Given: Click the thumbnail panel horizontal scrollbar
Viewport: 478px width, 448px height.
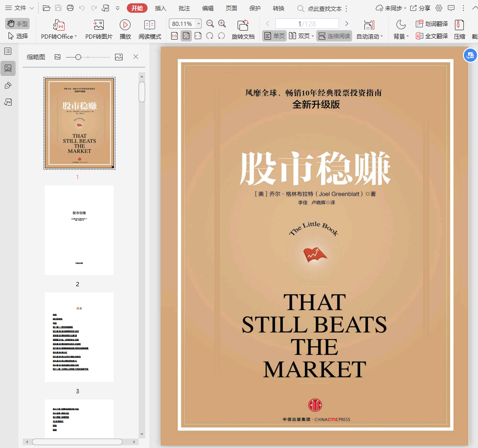Looking at the screenshot, I should [77, 441].
